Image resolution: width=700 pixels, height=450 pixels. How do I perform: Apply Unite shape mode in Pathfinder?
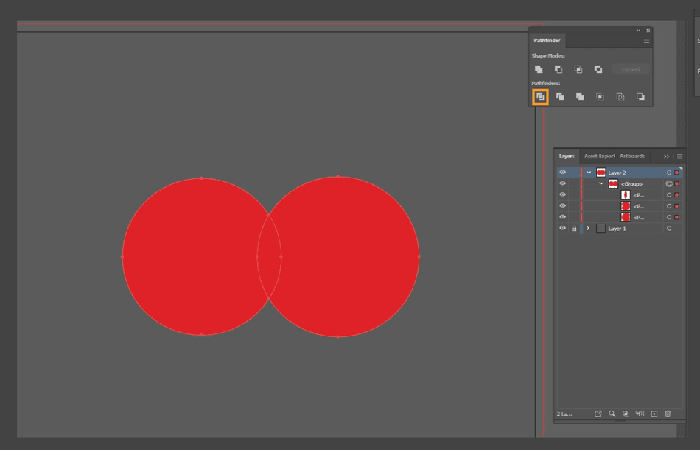[x=539, y=70]
